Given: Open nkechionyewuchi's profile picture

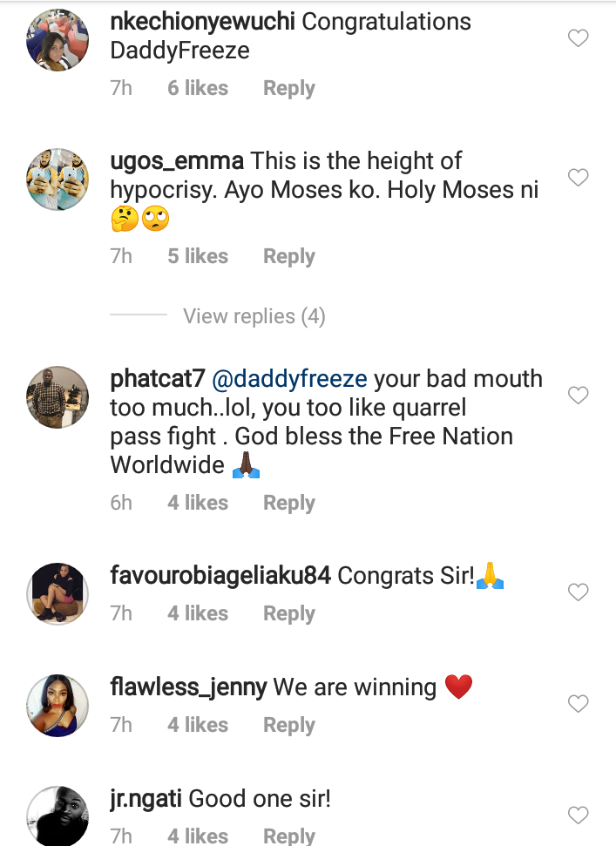Looking at the screenshot, I should pyautogui.click(x=58, y=39).
